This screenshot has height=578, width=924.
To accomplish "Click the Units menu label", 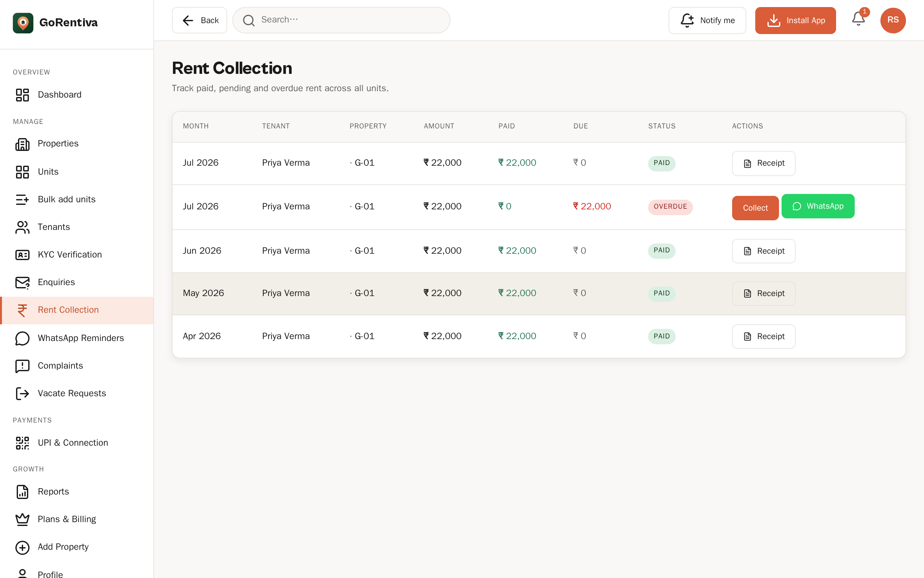I will (x=48, y=172).
